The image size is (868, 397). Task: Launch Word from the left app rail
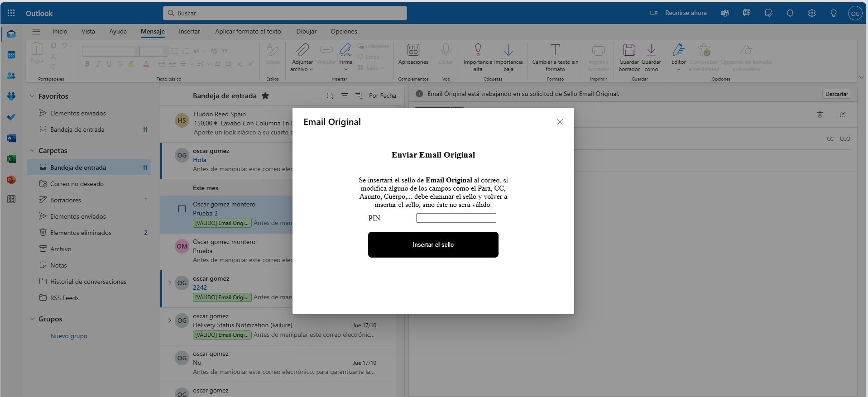pos(11,138)
